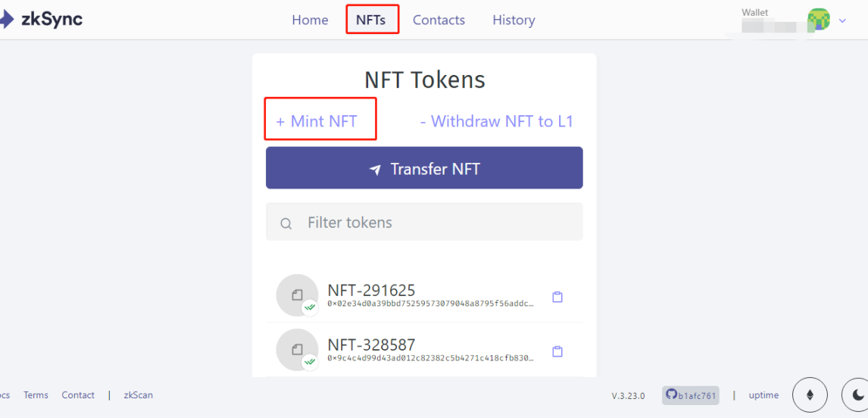Open the zkScan footer link
The image size is (868, 418).
point(138,395)
